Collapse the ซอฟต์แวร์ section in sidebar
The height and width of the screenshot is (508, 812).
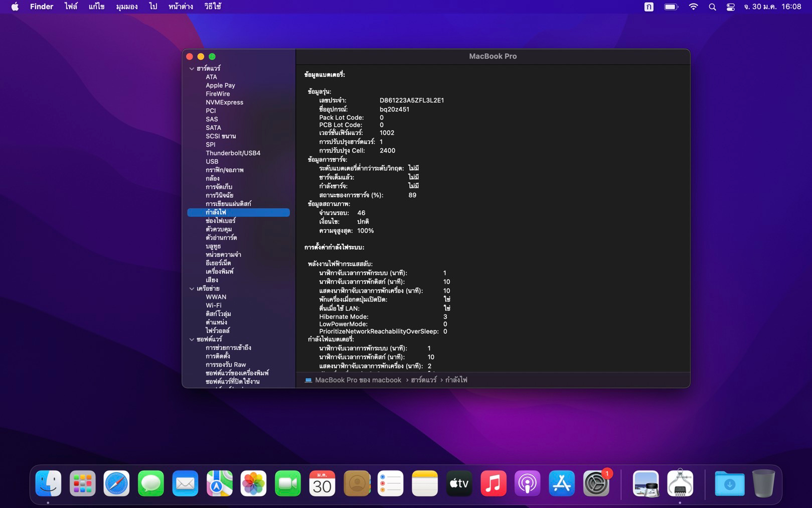(x=192, y=339)
